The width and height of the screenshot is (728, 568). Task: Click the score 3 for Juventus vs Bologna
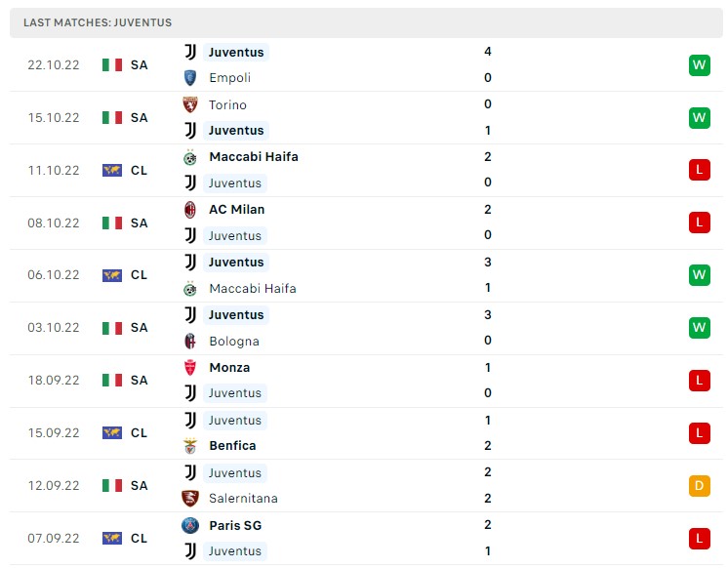488,315
